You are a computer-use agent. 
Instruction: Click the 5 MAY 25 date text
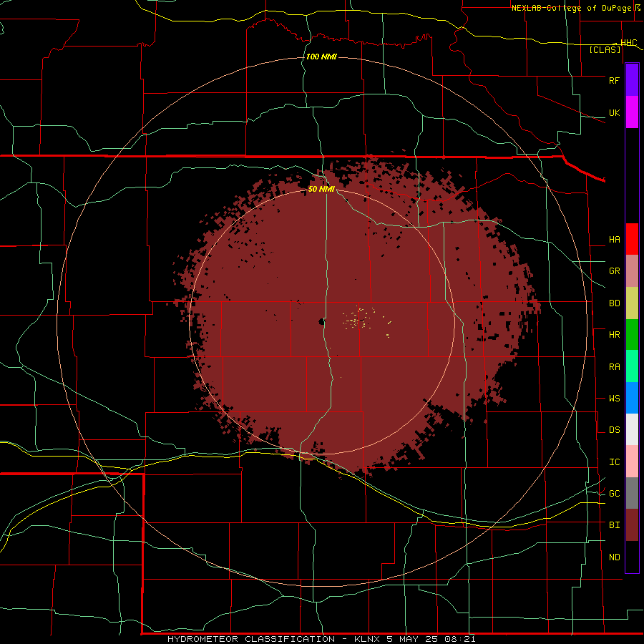click(x=413, y=639)
